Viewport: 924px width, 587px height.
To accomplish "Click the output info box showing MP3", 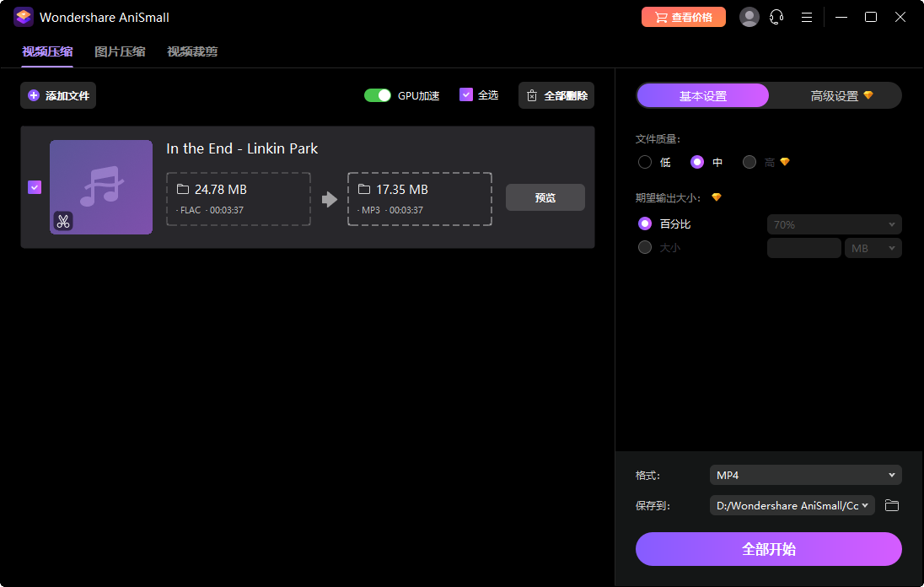I will tap(420, 199).
